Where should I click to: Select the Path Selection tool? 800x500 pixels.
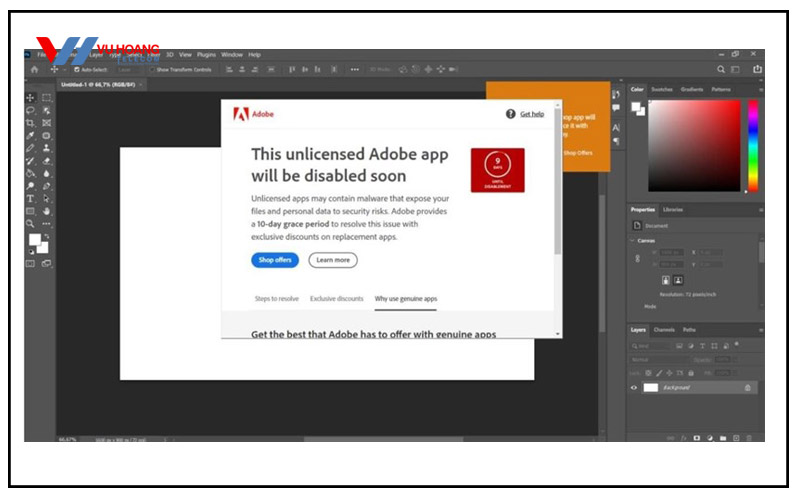(x=46, y=198)
